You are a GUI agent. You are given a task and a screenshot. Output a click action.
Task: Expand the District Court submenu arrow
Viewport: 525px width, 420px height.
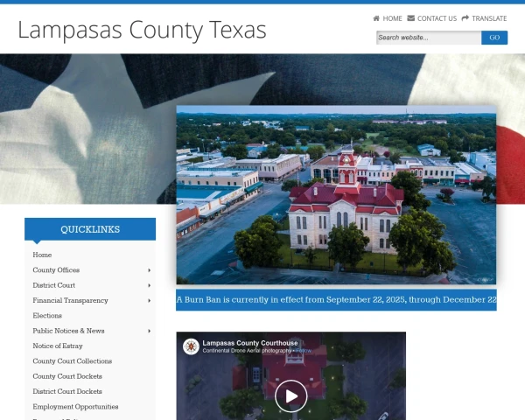(x=150, y=286)
